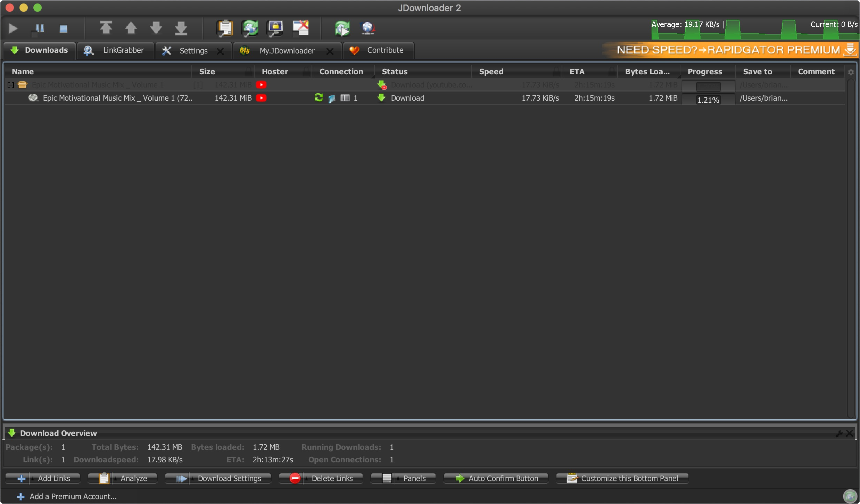Toggle silent mode window-with-X icon

301,28
